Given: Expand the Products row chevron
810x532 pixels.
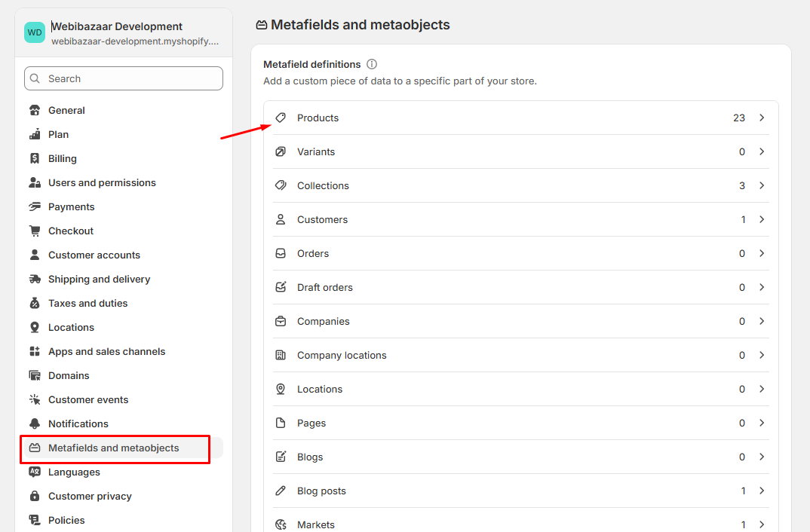Looking at the screenshot, I should 762,118.
